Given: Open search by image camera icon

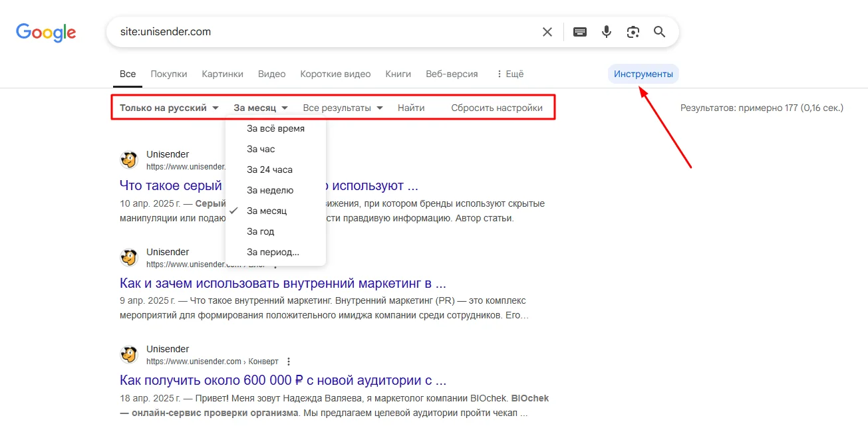Looking at the screenshot, I should point(633,32).
